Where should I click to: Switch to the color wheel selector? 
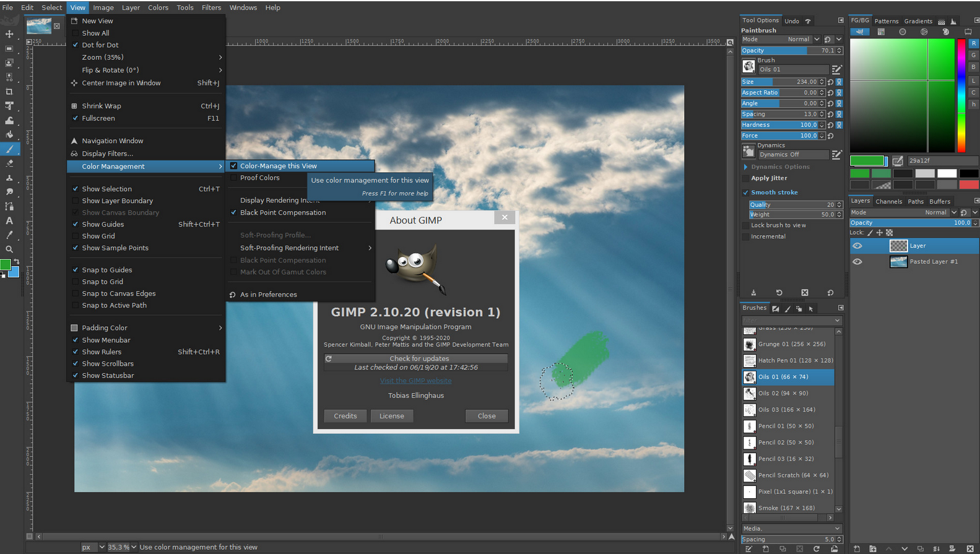coord(924,32)
